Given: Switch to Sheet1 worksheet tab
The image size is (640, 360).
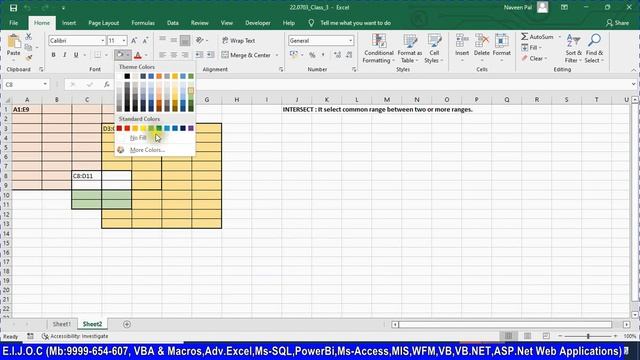Looking at the screenshot, I should point(62,324).
